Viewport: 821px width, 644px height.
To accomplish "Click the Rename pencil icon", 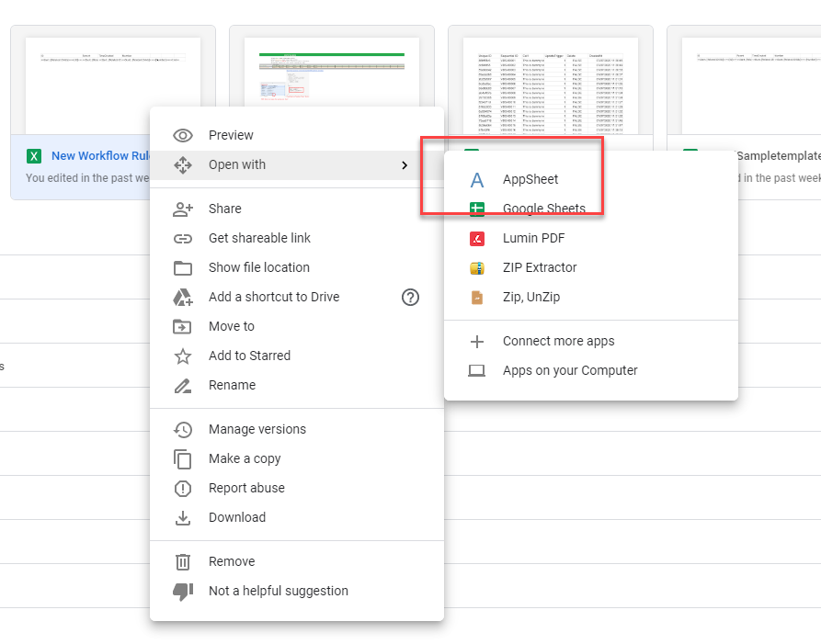I will coord(183,386).
